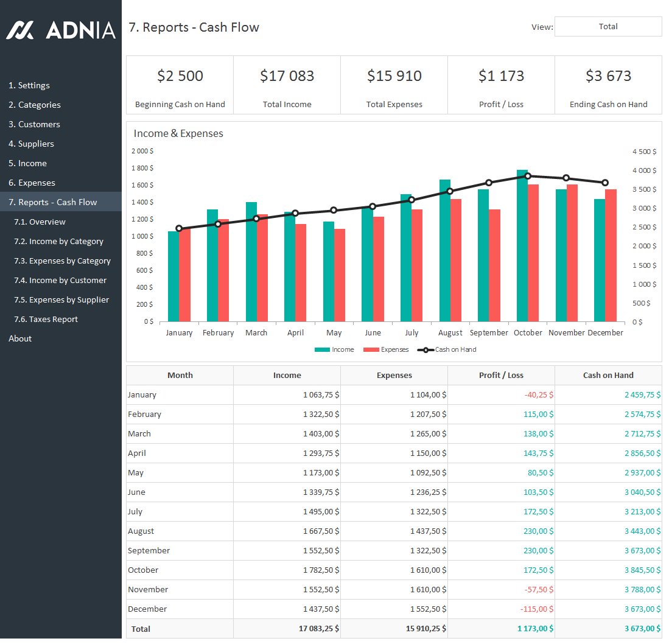Image resolution: width=669 pixels, height=644 pixels.
Task: Open the "4. Suppliers" list
Action: click(31, 144)
